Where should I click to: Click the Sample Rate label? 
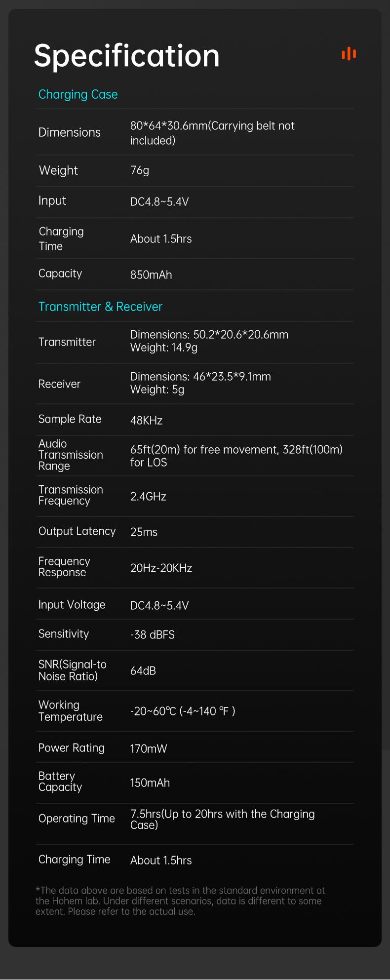[x=70, y=419]
